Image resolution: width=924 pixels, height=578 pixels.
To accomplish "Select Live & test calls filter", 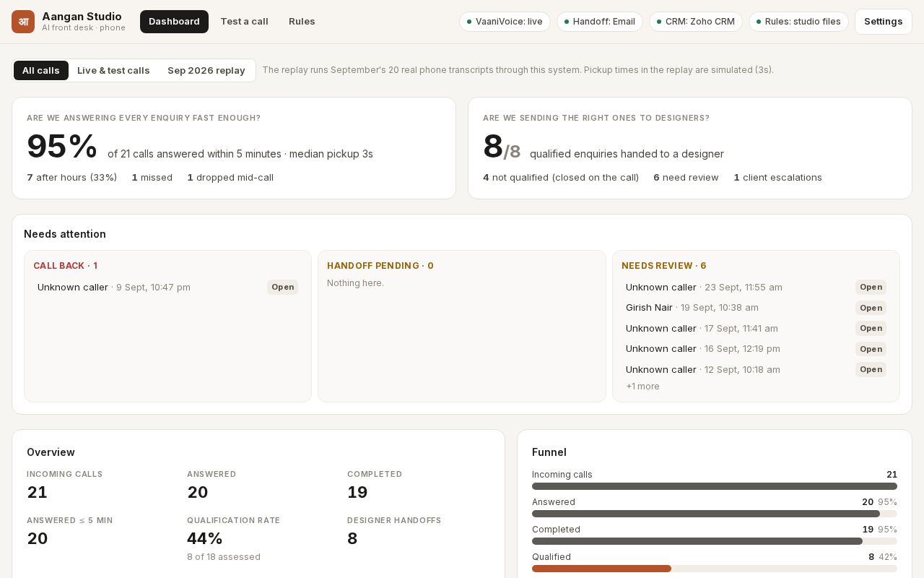I will (113, 70).
